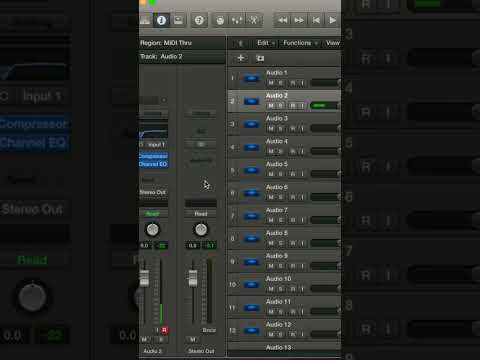Mute the Audio 1 track
This screenshot has width=480, height=360.
tap(271, 83)
